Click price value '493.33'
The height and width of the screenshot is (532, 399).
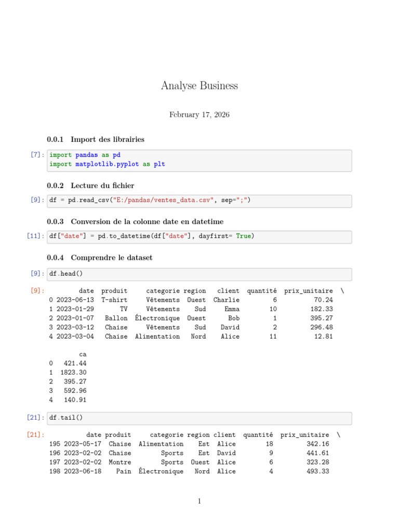click(x=318, y=471)
